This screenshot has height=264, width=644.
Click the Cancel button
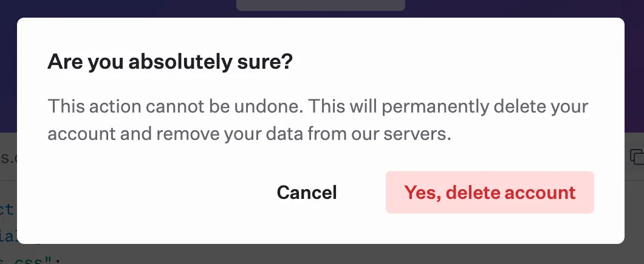307,193
